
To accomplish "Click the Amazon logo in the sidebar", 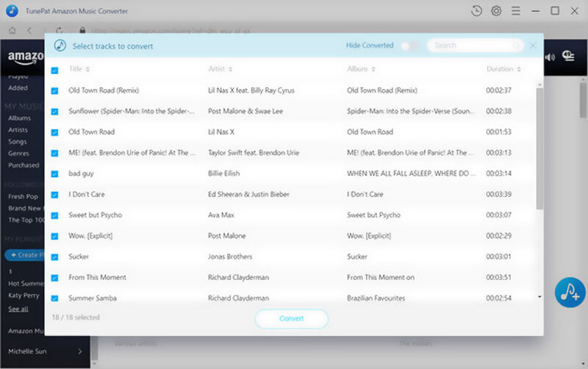I will pos(26,57).
